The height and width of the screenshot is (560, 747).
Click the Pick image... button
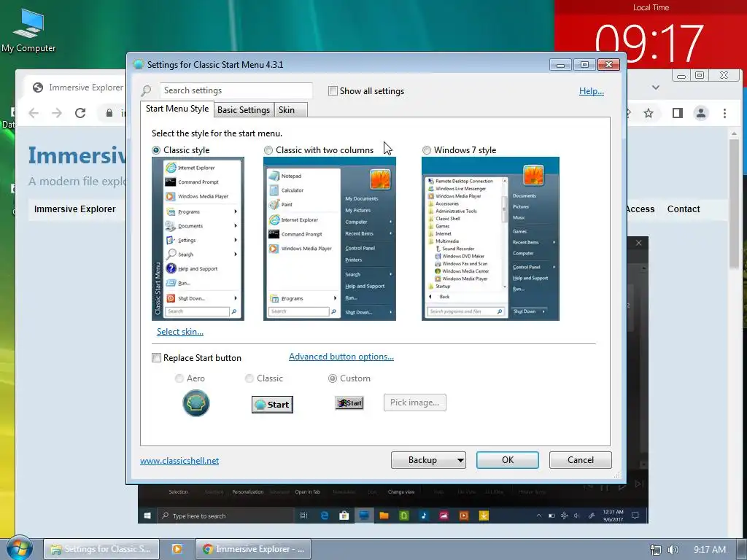click(415, 402)
